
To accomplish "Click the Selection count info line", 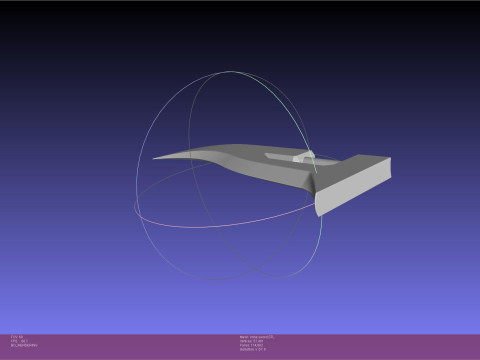I will [x=253, y=349].
